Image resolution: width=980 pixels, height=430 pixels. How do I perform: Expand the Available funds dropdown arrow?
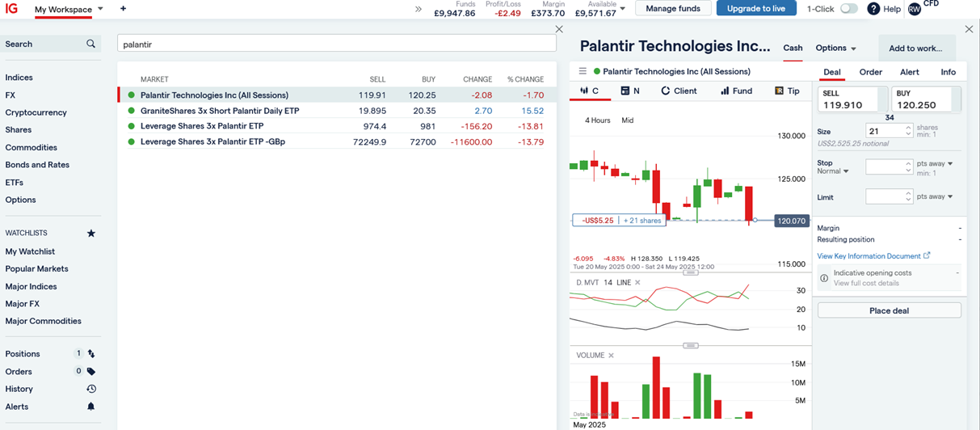pyautogui.click(x=622, y=9)
